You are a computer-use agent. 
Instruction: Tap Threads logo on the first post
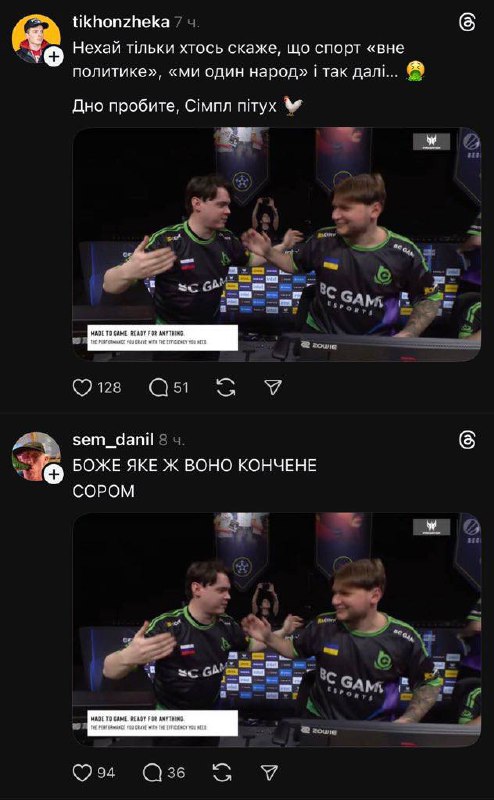coord(467,22)
